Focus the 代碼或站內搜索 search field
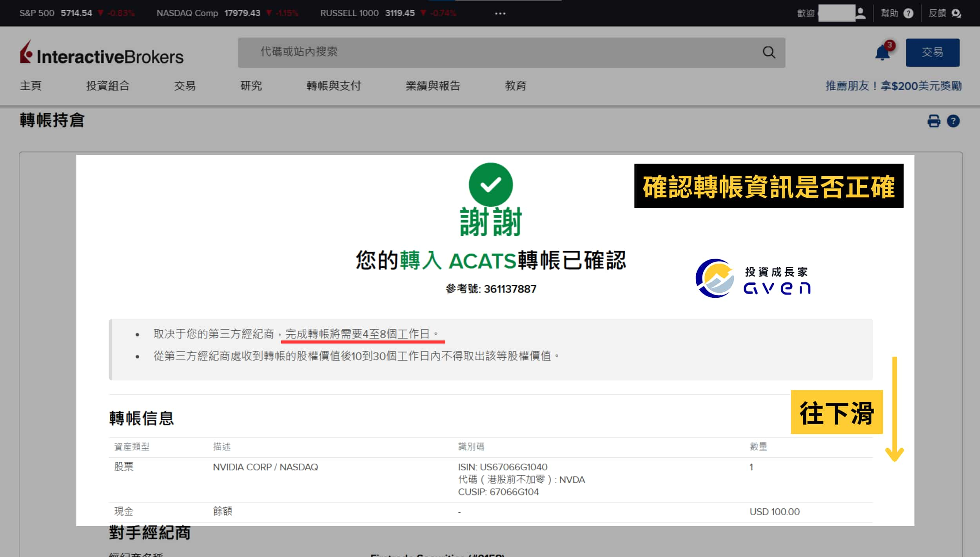This screenshot has width=980, height=557. tap(512, 52)
